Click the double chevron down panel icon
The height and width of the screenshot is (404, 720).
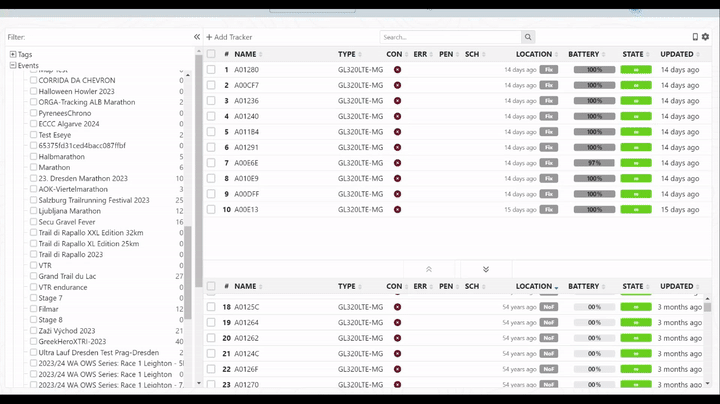pyautogui.click(x=486, y=269)
